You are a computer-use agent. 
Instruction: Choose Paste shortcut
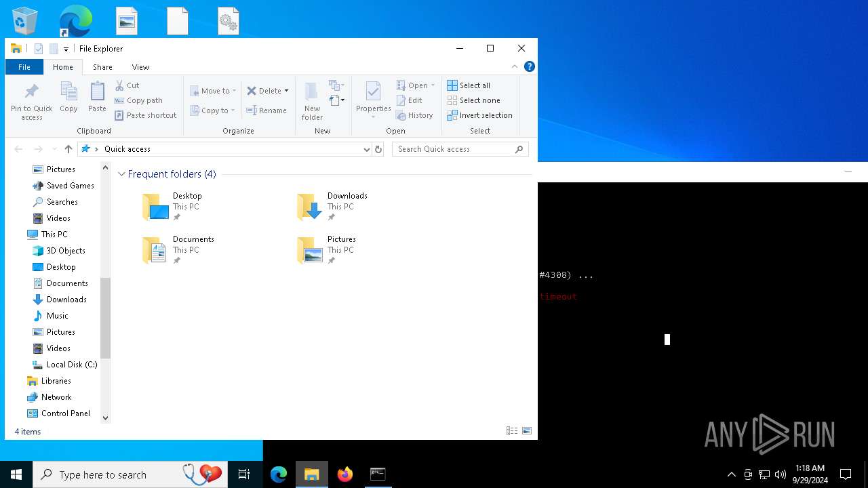pyautogui.click(x=146, y=115)
